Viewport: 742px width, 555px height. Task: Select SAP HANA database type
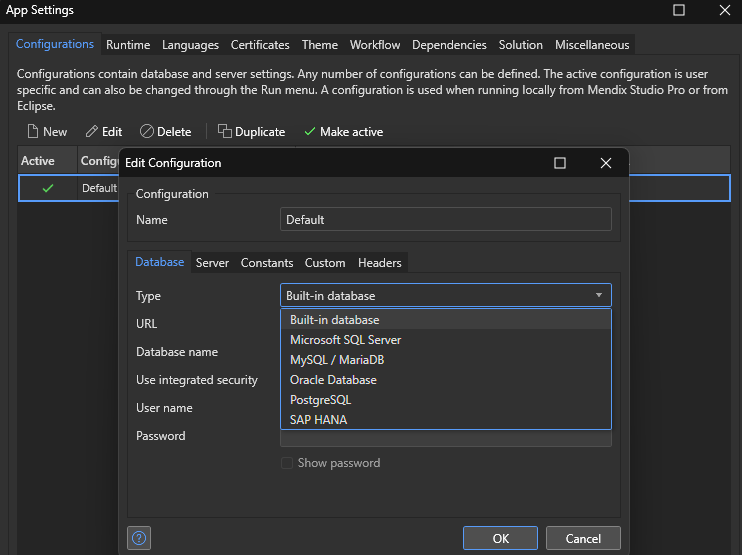pyautogui.click(x=446, y=420)
